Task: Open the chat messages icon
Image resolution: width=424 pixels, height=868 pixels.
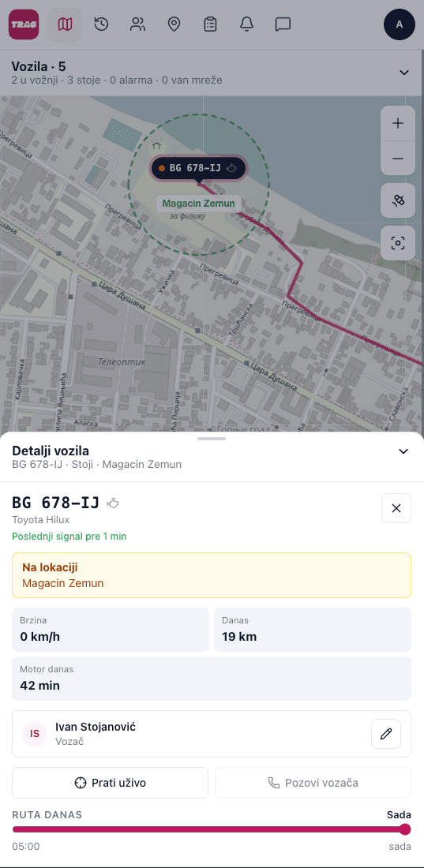Action: [283, 24]
